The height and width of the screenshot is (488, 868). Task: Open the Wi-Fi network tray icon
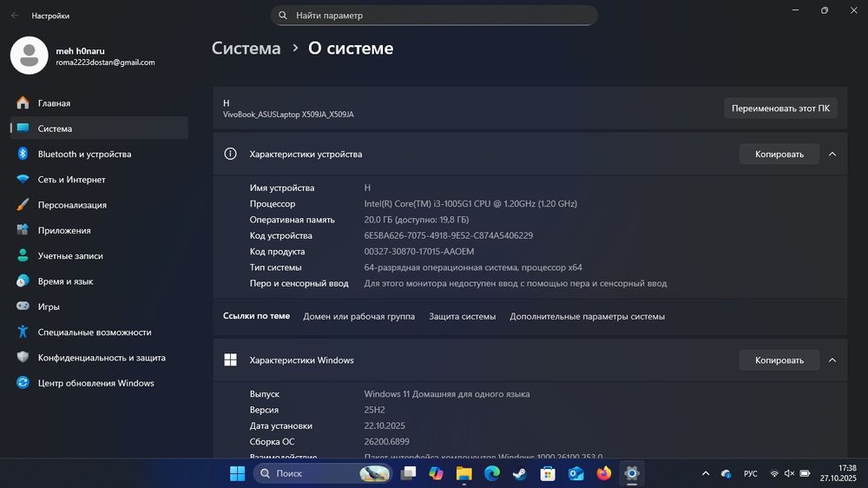[x=774, y=473]
